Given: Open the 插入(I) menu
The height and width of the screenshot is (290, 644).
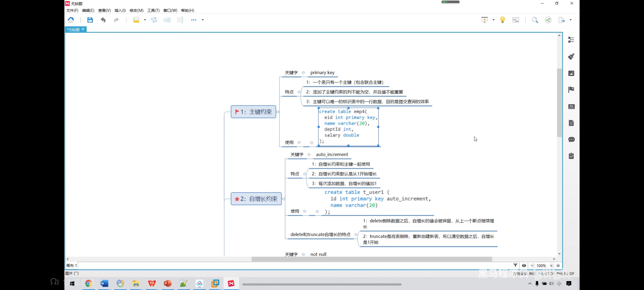Looking at the screenshot, I should click(x=120, y=10).
